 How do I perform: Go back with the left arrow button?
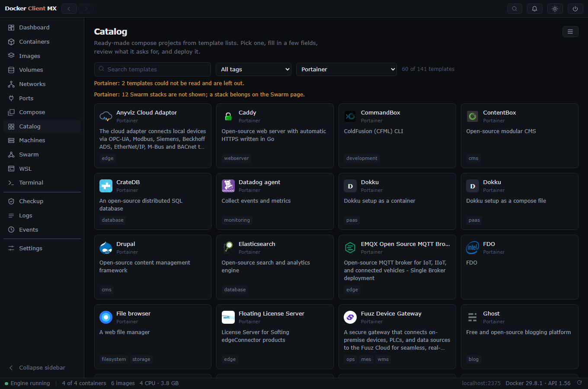[69, 9]
